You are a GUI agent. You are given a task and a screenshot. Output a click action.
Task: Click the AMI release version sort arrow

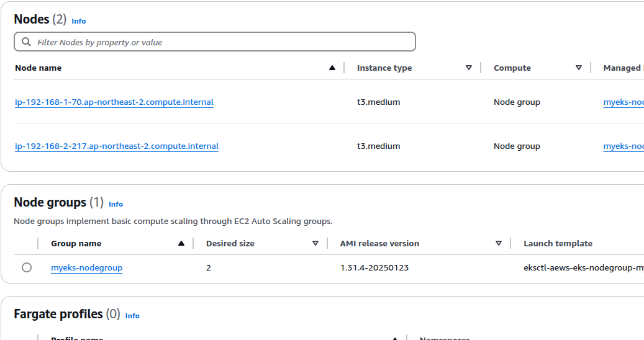499,244
